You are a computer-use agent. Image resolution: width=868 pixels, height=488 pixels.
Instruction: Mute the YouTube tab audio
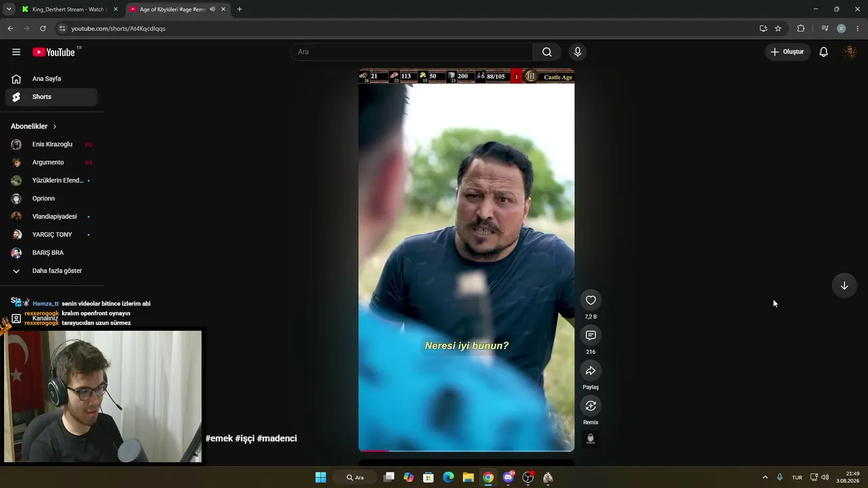[x=212, y=9]
